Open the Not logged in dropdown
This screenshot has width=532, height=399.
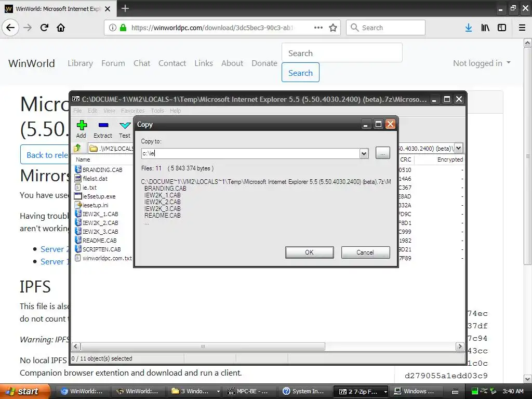(x=482, y=63)
